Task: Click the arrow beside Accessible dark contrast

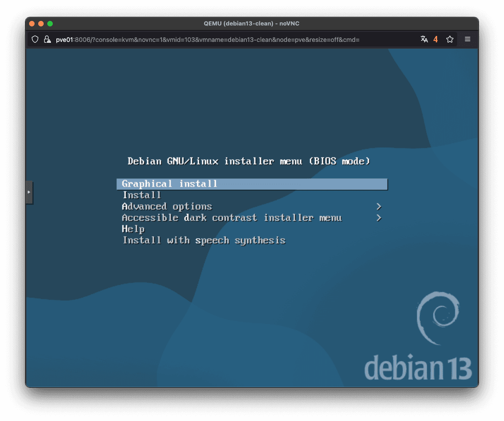Action: (378, 218)
